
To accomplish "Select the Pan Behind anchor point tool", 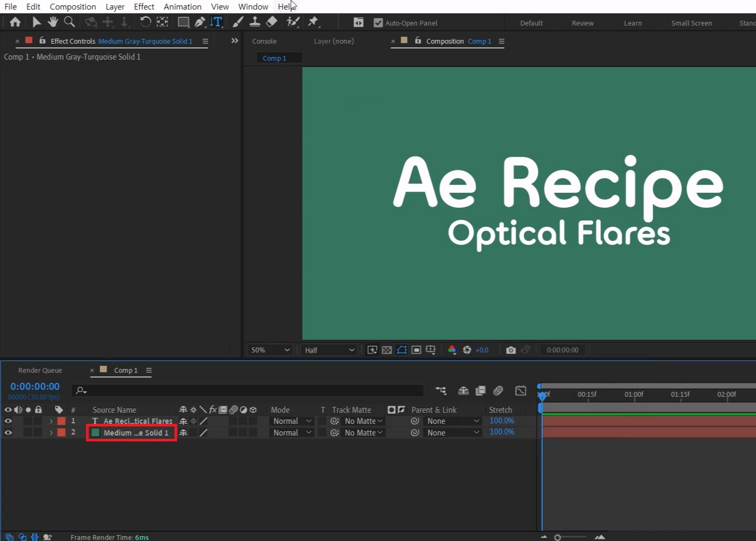I will 162,22.
